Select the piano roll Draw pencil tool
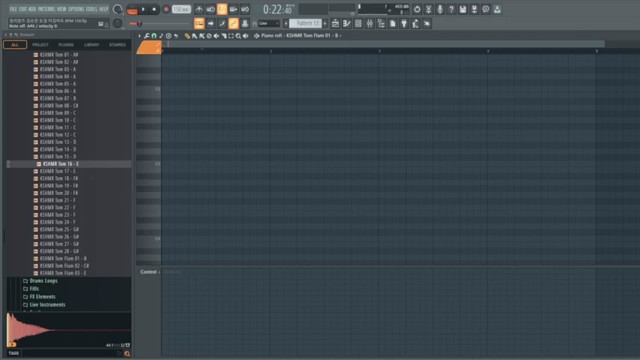This screenshot has width=640, height=360. pos(187,36)
